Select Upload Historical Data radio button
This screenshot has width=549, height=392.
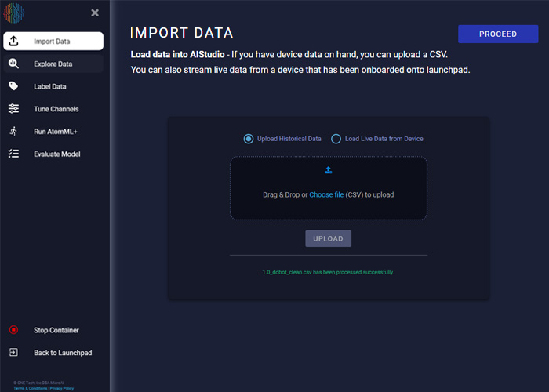coord(249,139)
